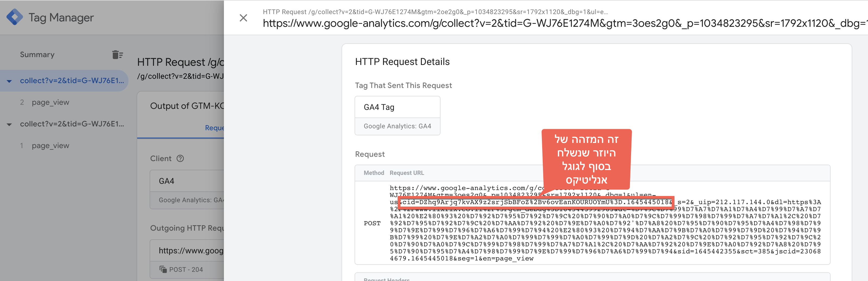The height and width of the screenshot is (281, 868).
Task: Collapse the second collect?v=2 request group
Action: [9, 125]
